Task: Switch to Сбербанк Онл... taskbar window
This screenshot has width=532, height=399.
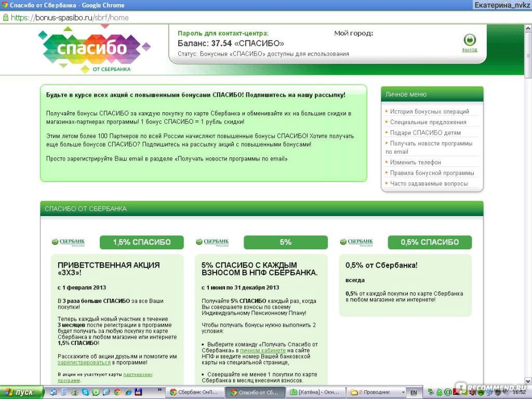Action: point(195,393)
